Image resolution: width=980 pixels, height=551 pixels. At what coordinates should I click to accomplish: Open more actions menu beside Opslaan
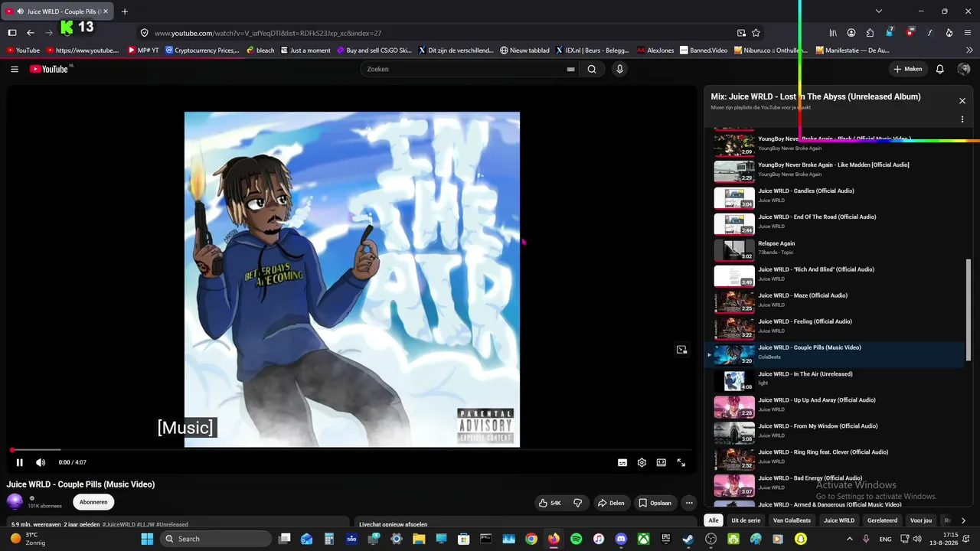point(689,503)
